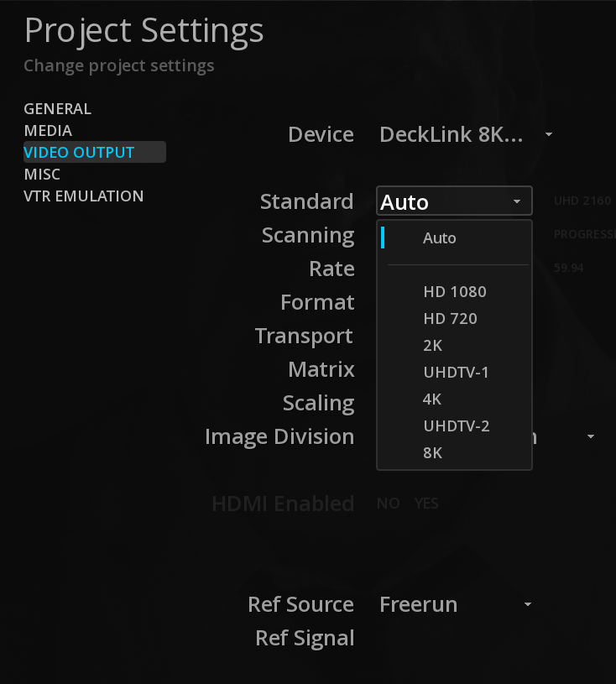Image resolution: width=616 pixels, height=684 pixels.
Task: Pick the 2K standard option
Action: point(433,346)
